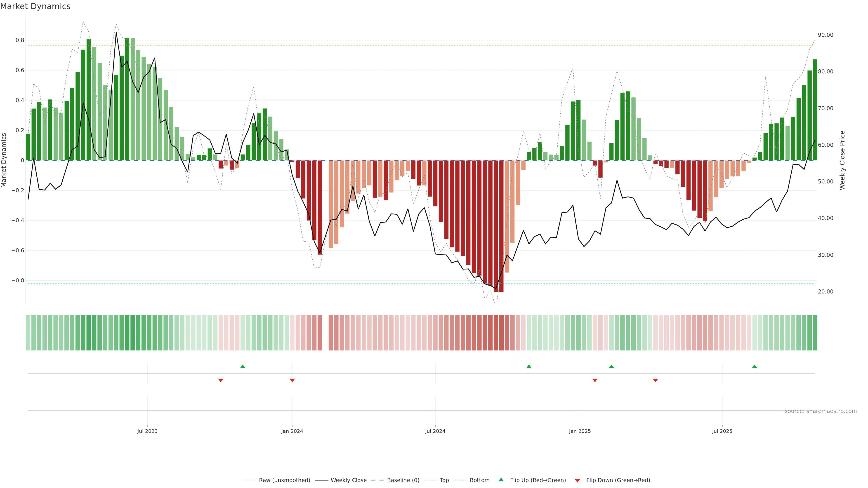Toggle the Top legend entry
The height and width of the screenshot is (488, 868).
tap(444, 480)
